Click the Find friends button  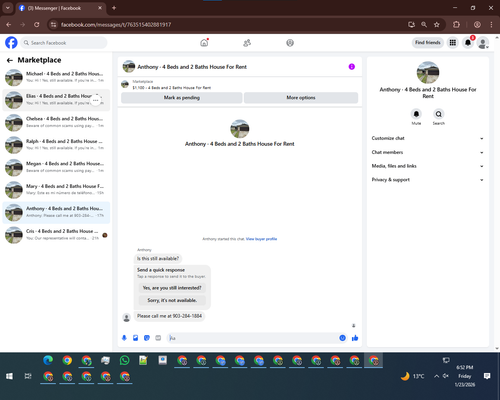(x=428, y=43)
